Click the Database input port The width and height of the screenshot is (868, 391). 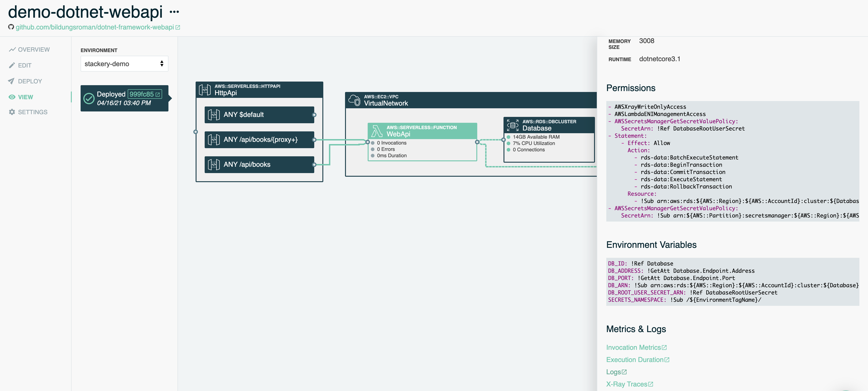pos(504,140)
